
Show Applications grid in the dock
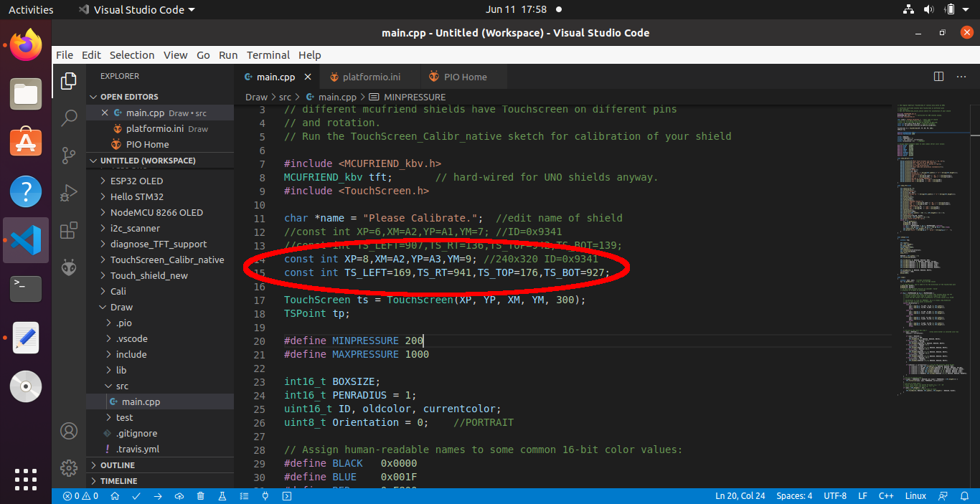click(26, 479)
